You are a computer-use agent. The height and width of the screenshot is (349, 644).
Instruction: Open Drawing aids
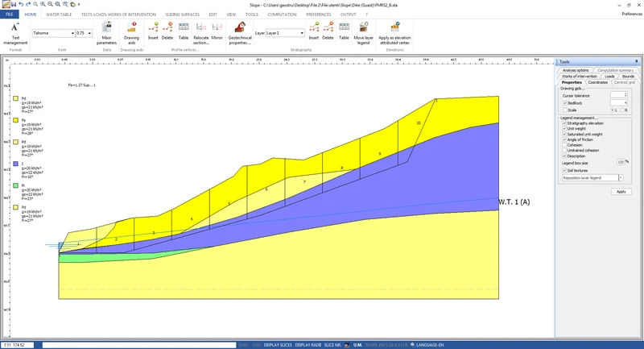pyautogui.click(x=131, y=34)
